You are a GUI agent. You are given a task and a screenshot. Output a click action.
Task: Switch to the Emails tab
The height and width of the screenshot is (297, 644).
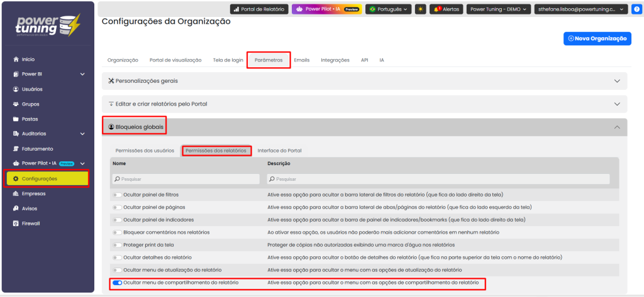tap(301, 60)
